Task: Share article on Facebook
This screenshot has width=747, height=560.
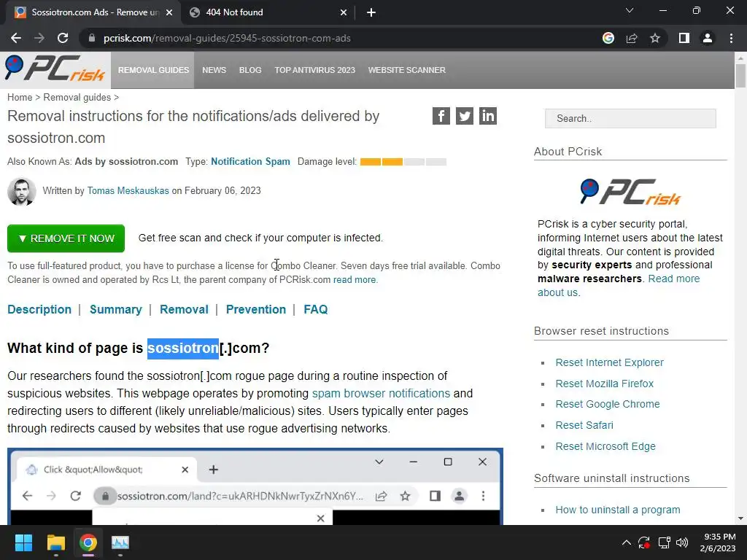Action: tap(441, 116)
